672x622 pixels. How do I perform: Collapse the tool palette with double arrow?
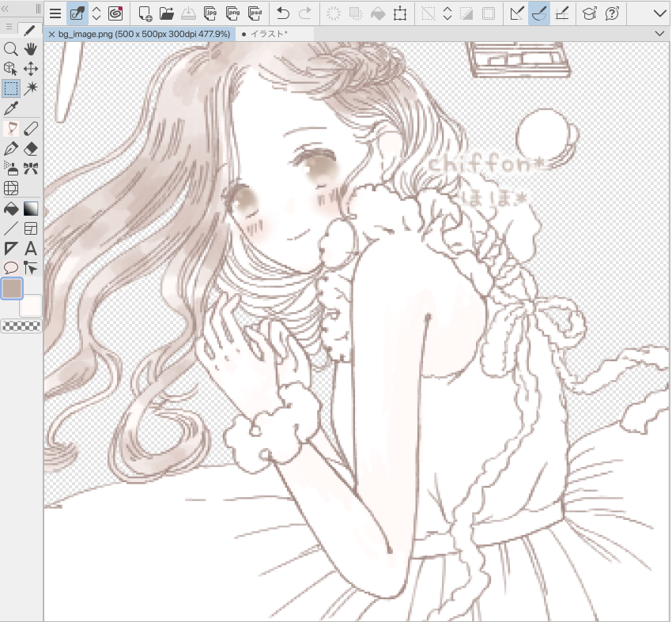(x=9, y=9)
